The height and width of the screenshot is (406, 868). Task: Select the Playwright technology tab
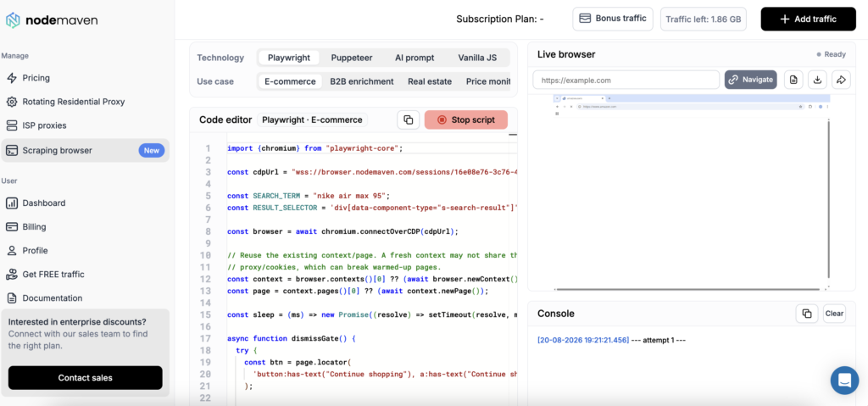288,58
